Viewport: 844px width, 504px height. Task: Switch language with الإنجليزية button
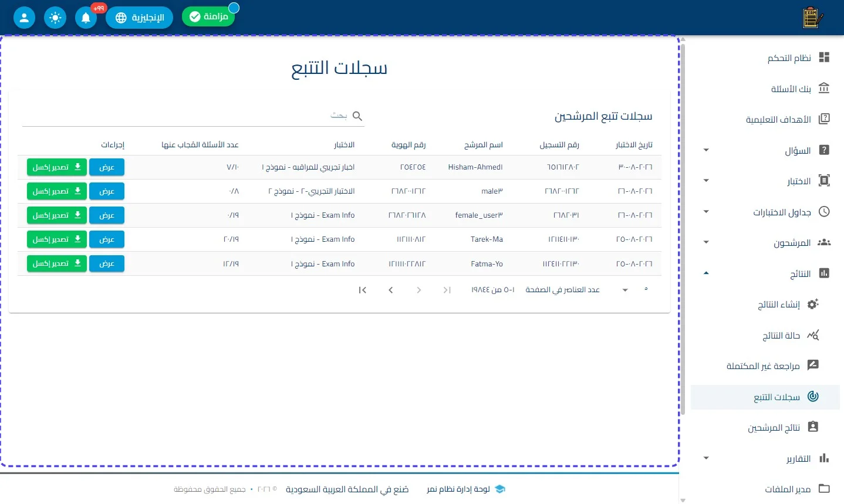(139, 18)
